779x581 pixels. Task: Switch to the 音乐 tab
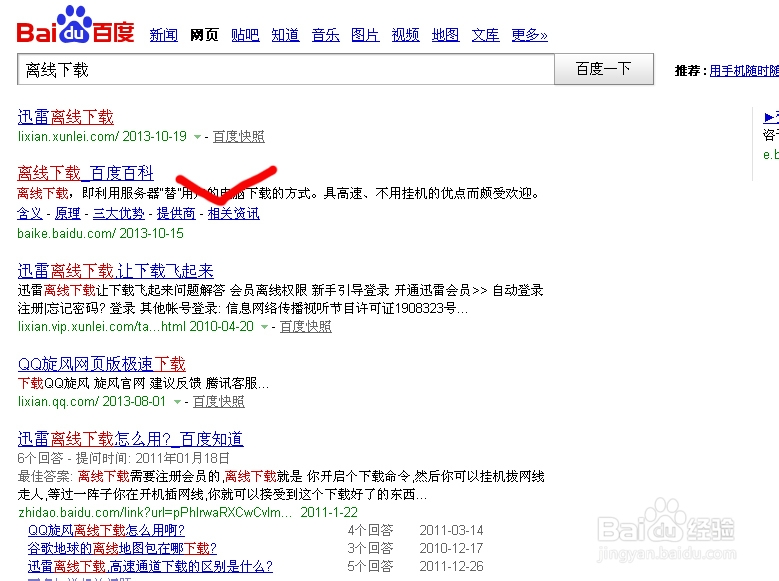326,35
